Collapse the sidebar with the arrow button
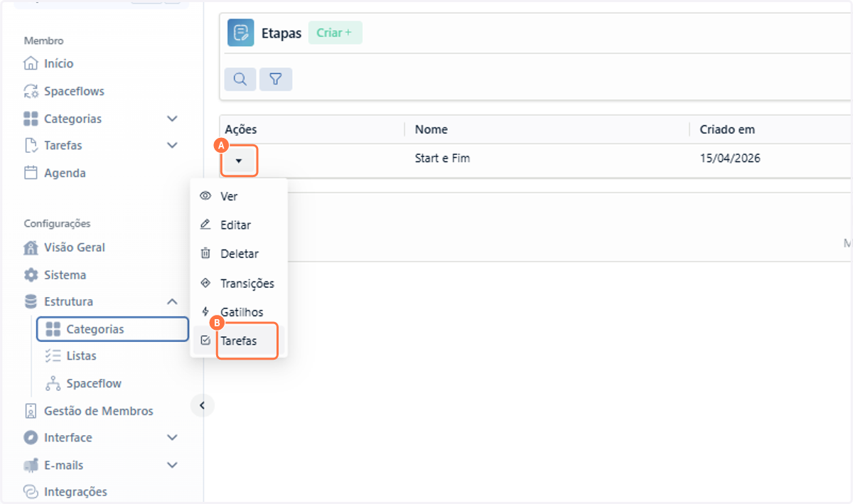The height and width of the screenshot is (504, 853). click(x=202, y=405)
